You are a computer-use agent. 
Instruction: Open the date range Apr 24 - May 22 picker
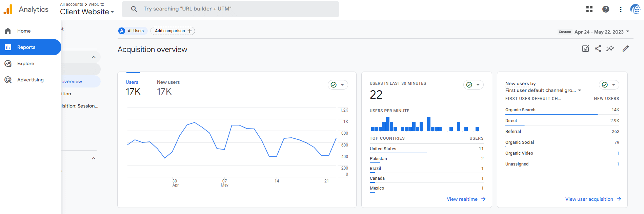602,32
